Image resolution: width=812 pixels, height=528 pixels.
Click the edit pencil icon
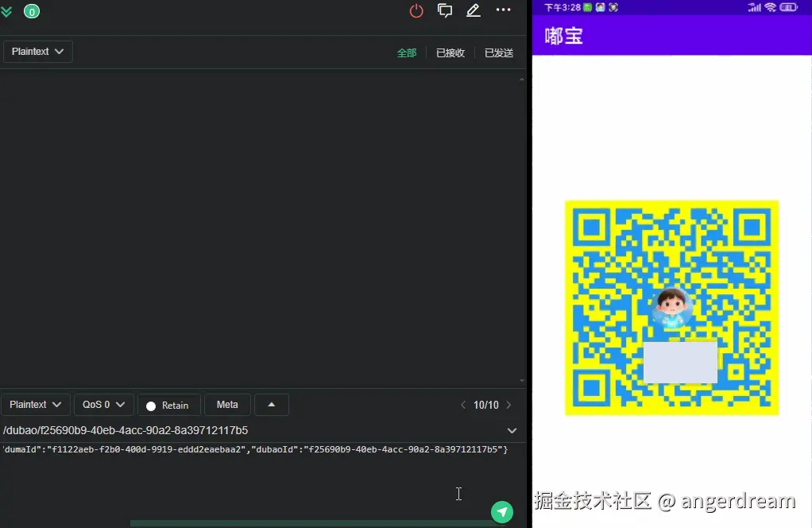[474, 11]
